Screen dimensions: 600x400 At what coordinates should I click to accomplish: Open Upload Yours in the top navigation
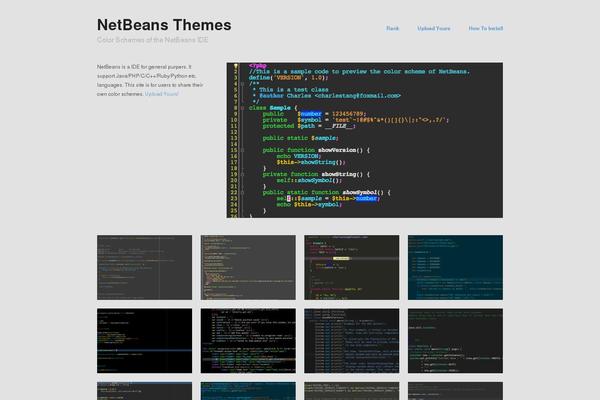tap(434, 28)
